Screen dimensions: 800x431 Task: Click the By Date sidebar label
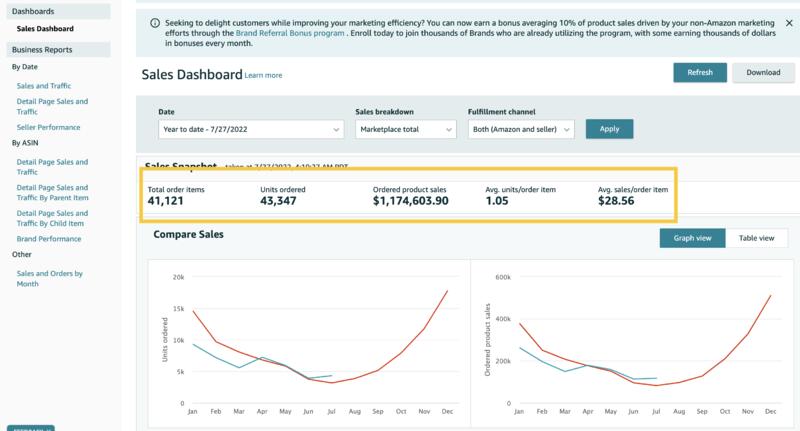click(x=24, y=67)
